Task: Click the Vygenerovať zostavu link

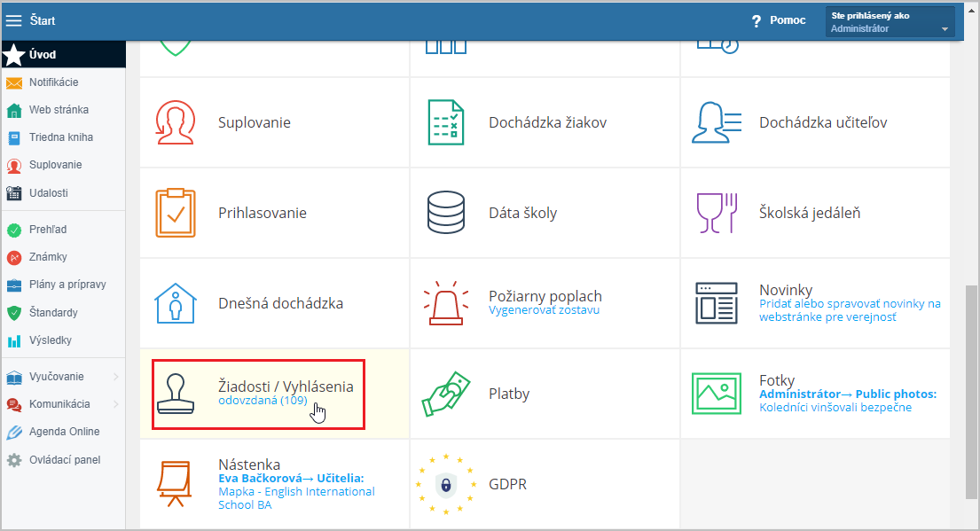Action: coord(544,310)
